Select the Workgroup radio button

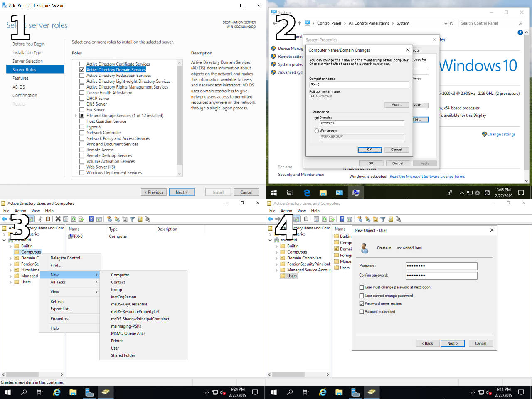click(317, 131)
